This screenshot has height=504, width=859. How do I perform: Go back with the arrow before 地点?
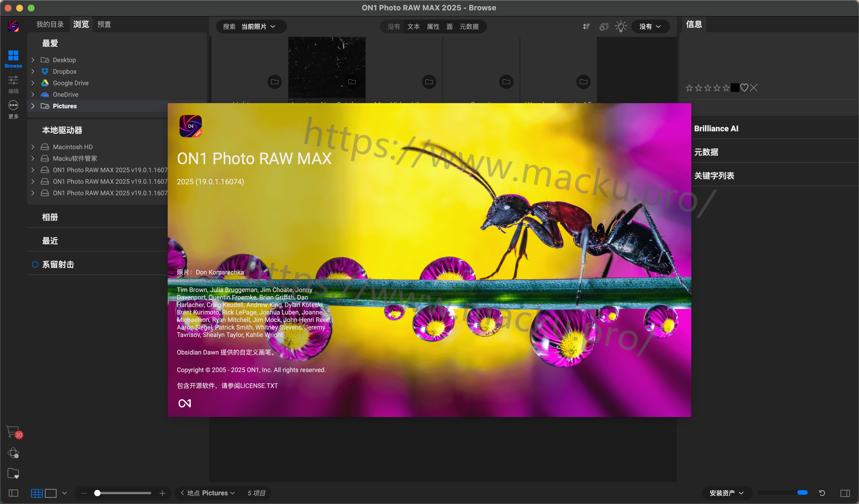[x=182, y=493]
